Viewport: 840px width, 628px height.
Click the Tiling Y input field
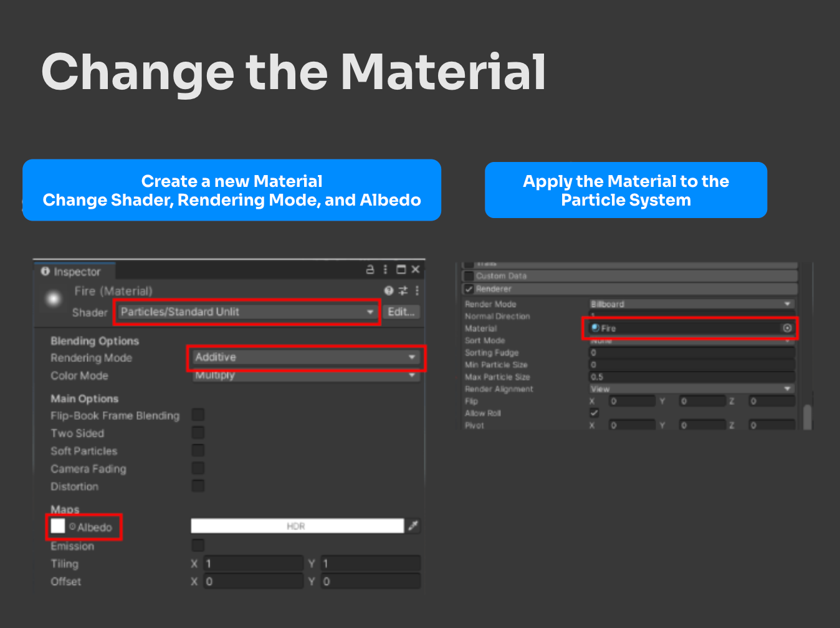(371, 563)
